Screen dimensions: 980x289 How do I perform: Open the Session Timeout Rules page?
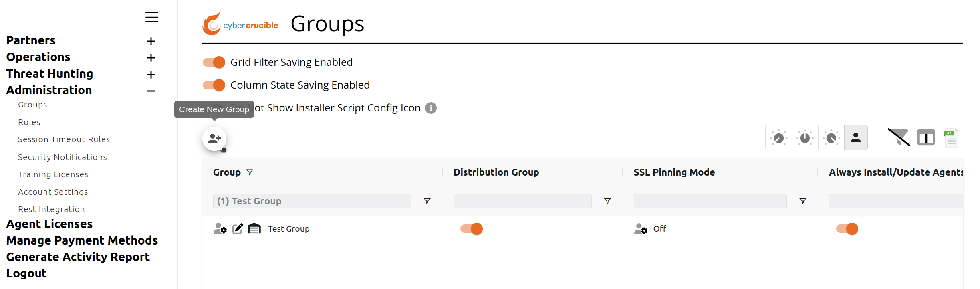point(64,139)
